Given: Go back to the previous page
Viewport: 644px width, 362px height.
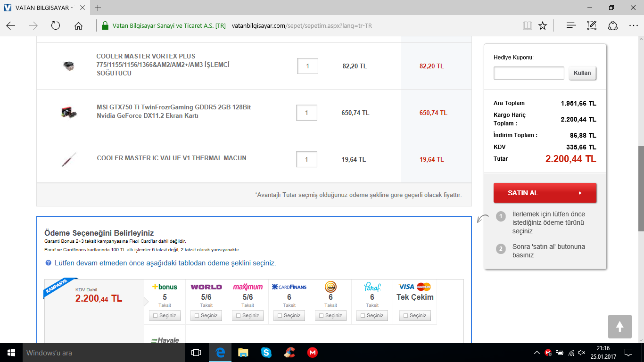Looking at the screenshot, I should tap(10, 25).
